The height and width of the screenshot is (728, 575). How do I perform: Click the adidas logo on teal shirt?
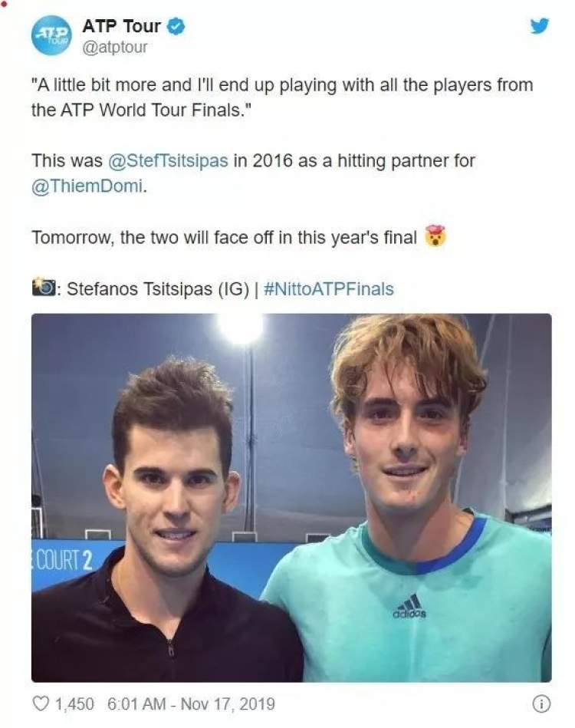click(409, 607)
